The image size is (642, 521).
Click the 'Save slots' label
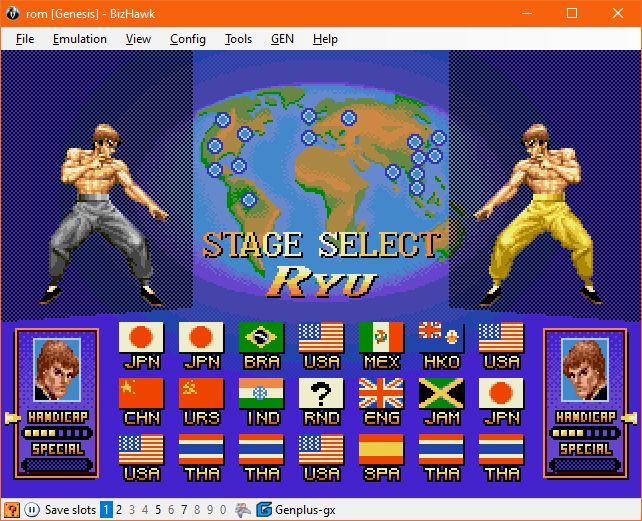click(70, 510)
